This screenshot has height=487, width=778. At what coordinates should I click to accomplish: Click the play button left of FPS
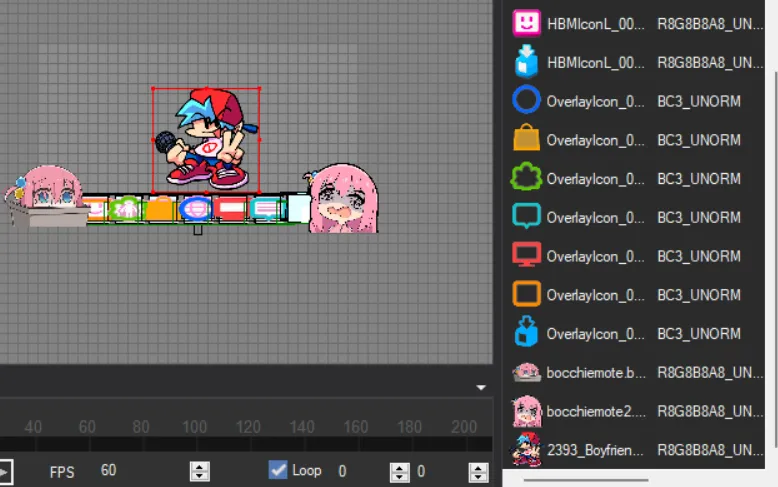[4, 471]
